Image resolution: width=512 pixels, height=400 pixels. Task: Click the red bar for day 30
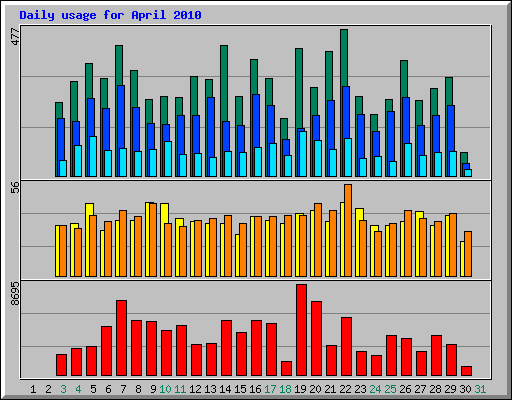pos(466,371)
